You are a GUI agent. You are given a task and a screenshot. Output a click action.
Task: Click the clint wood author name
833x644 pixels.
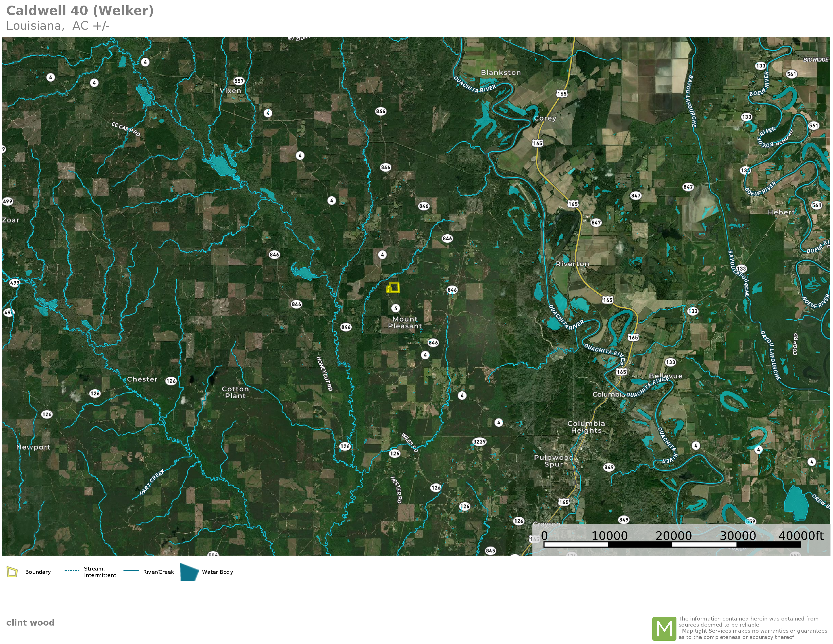[30, 623]
